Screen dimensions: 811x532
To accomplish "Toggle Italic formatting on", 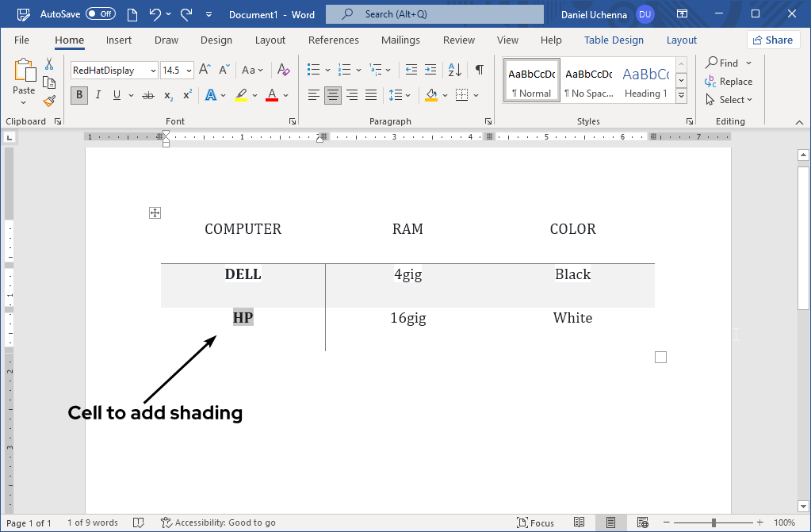I will [x=97, y=95].
